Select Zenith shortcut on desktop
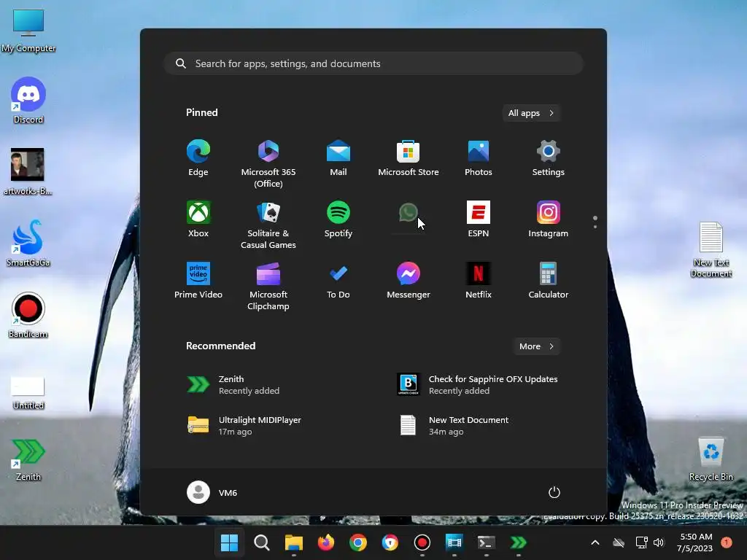The height and width of the screenshot is (560, 747). tap(28, 459)
